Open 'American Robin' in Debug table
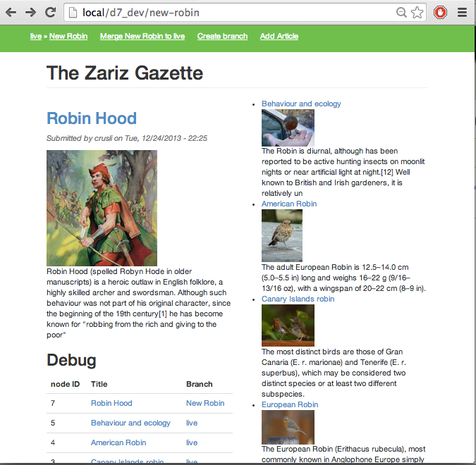The image size is (476, 465). [x=118, y=442]
